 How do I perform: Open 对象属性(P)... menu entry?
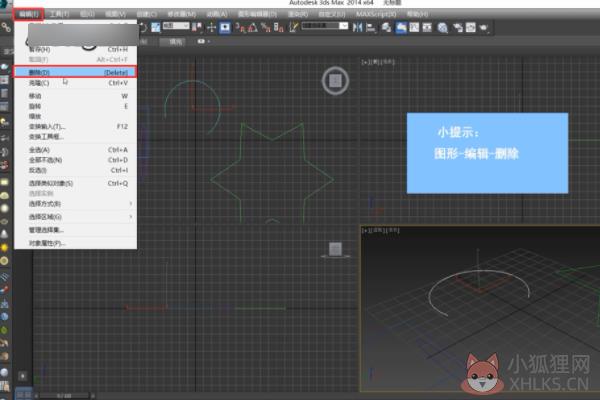click(x=75, y=243)
